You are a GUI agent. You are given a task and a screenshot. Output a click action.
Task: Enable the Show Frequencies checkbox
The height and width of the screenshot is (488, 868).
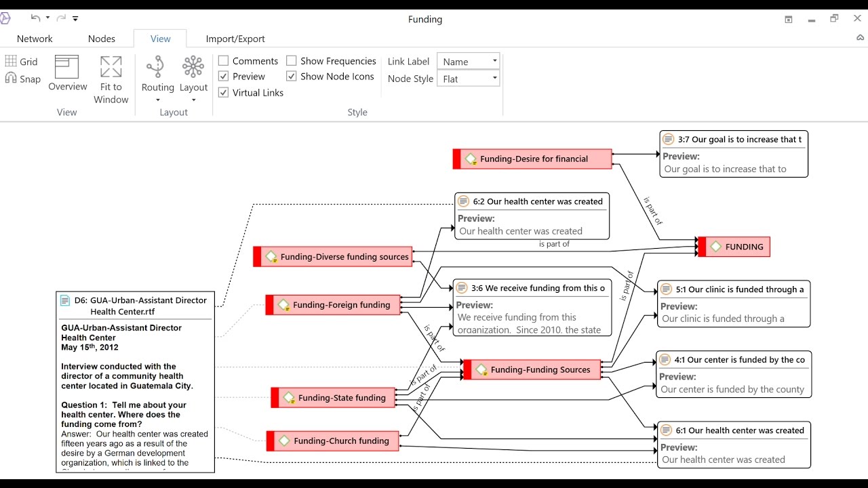(292, 61)
